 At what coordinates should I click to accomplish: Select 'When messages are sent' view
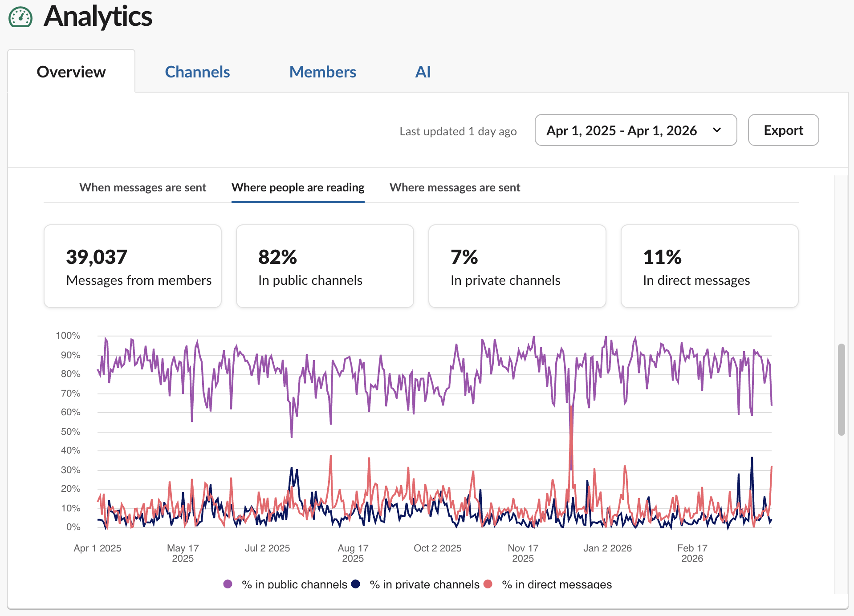[x=142, y=187]
